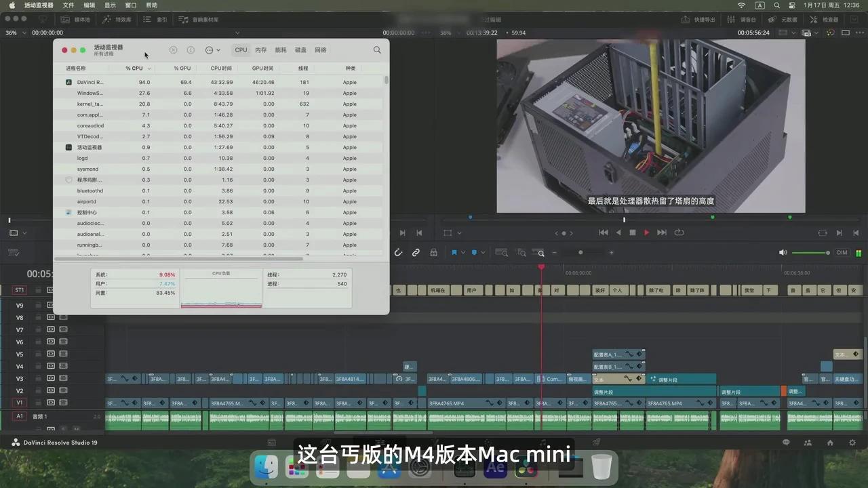Click Activity Monitor vertical scrollbar
The width and height of the screenshot is (868, 488).
[387, 80]
